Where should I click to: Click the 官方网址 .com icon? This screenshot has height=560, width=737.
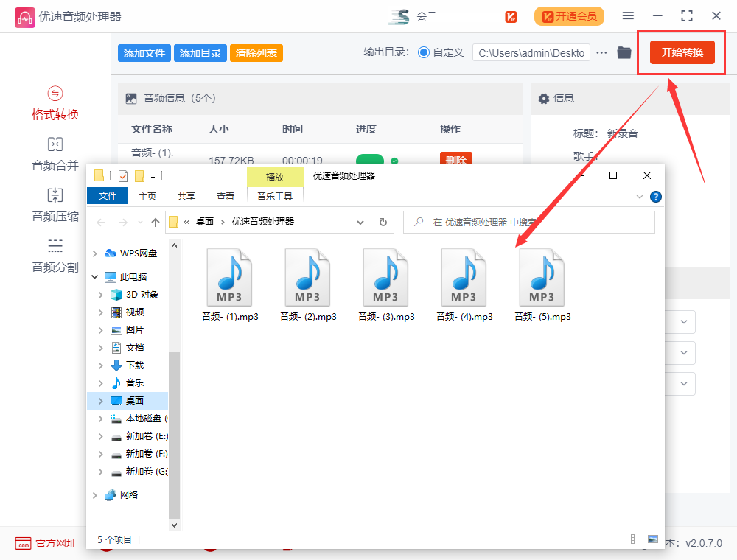tap(23, 543)
